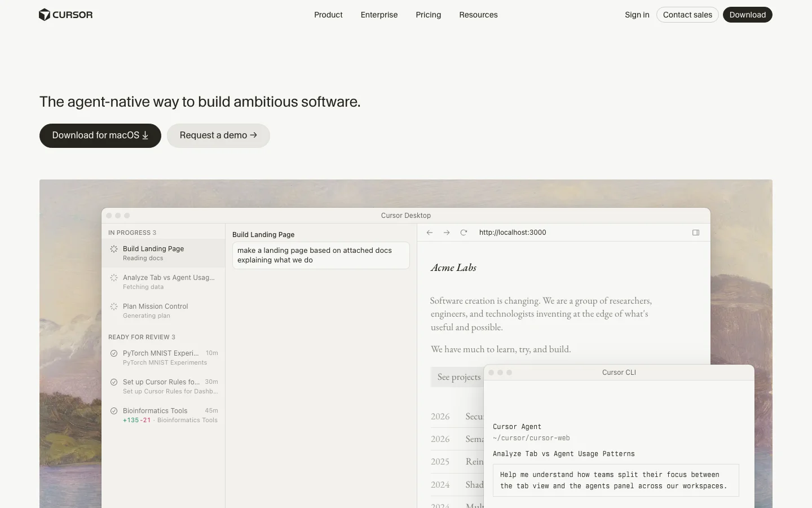
Task: Click the Acme Labs heading in preview
Action: click(453, 268)
